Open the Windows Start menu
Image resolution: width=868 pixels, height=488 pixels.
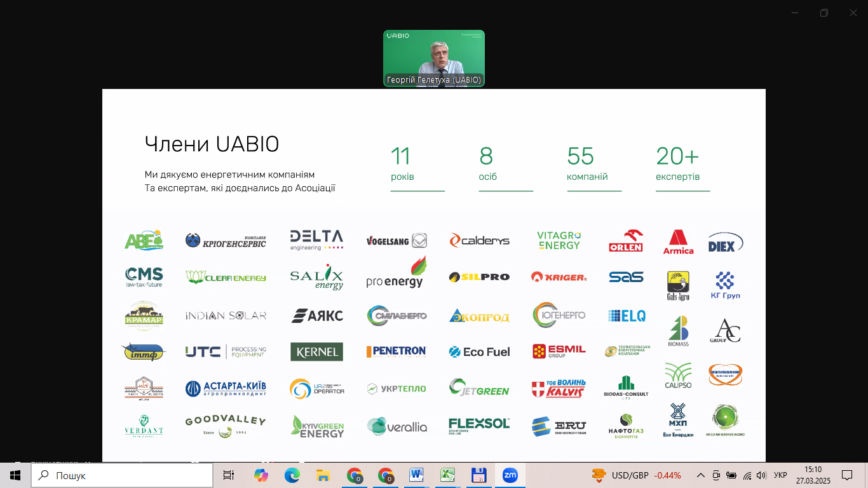(15, 475)
